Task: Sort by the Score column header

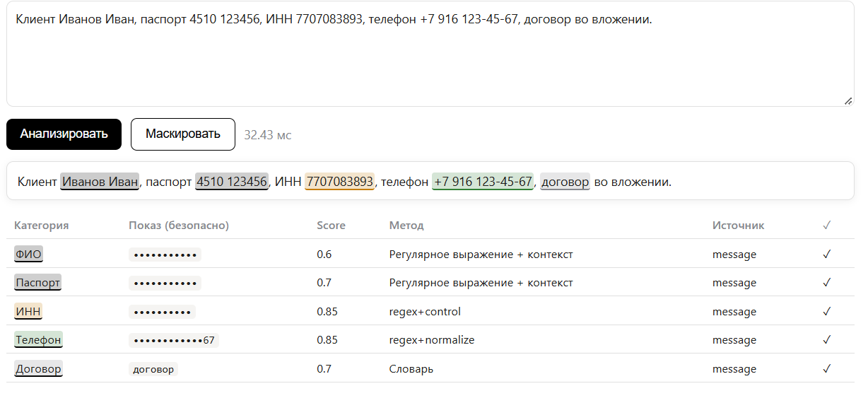Action: click(331, 226)
